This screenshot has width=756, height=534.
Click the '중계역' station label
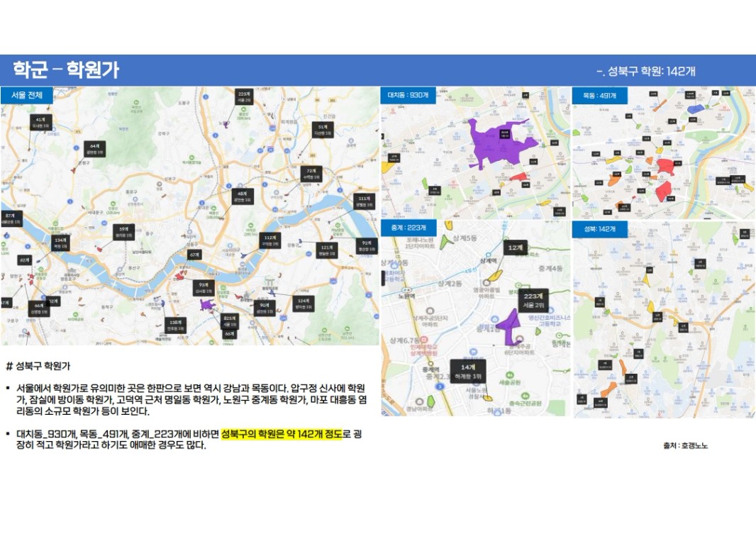pos(430,369)
